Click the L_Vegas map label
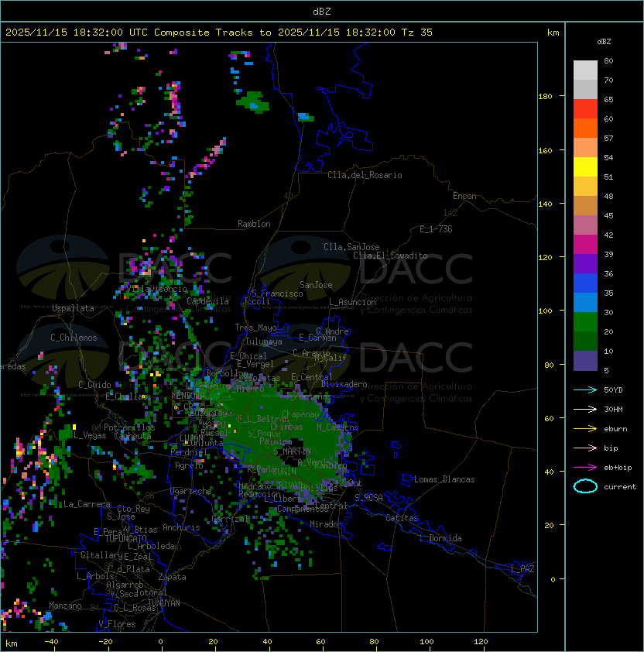 (90, 435)
